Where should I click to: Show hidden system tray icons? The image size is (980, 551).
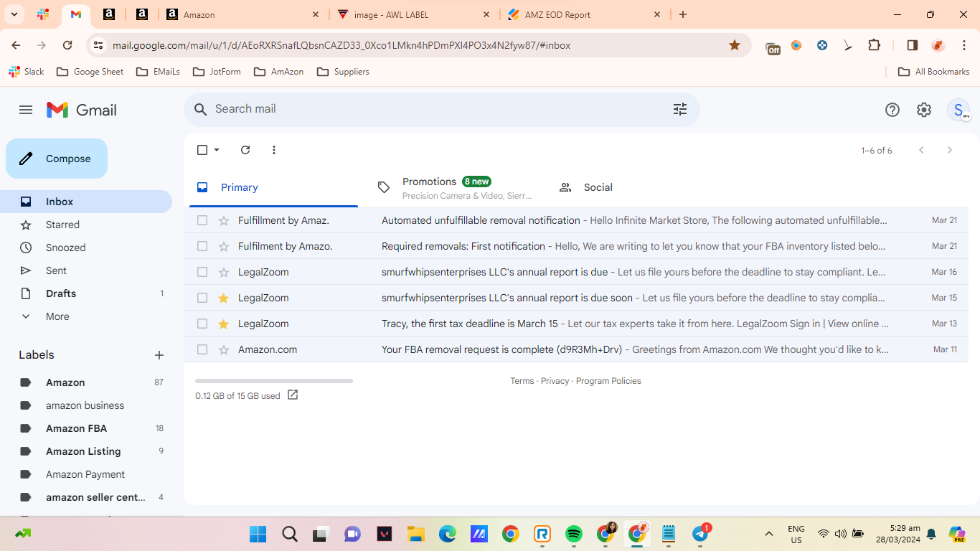(769, 534)
